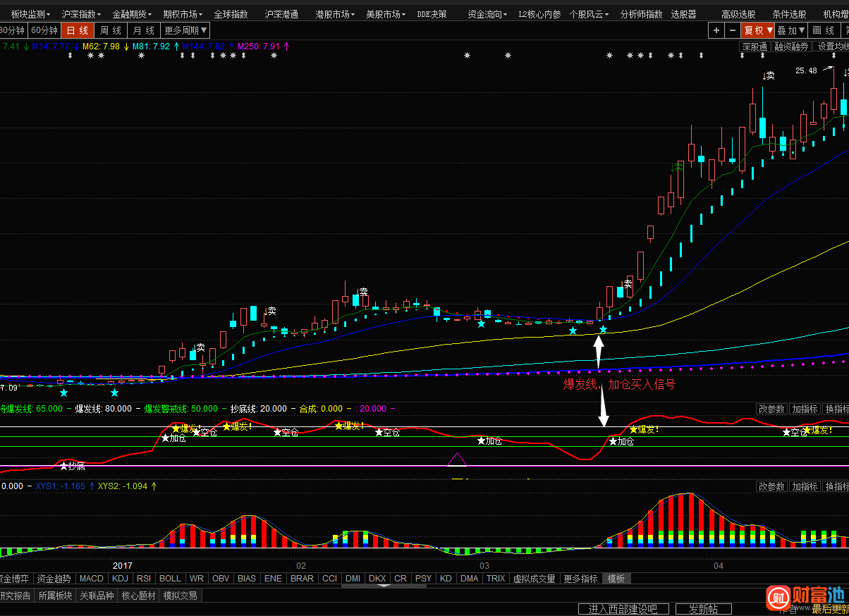Expand 个股风云 menu

(x=589, y=14)
